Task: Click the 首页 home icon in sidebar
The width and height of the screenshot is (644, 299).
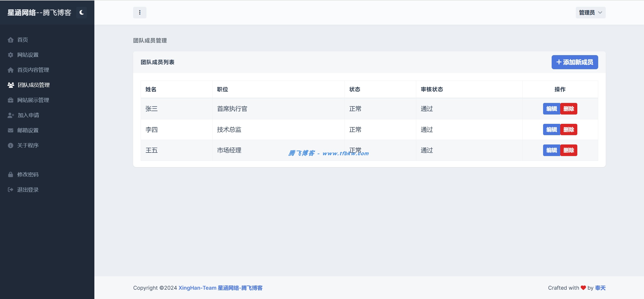Action: [x=10, y=40]
